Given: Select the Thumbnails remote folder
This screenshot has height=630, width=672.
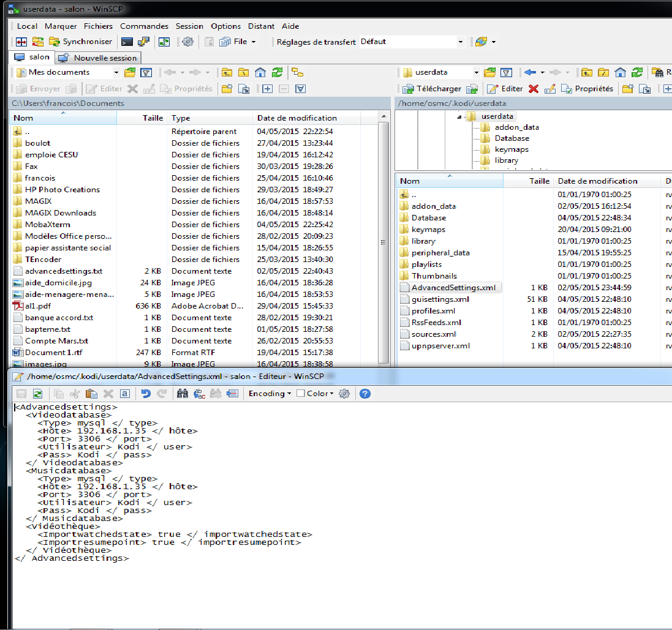Looking at the screenshot, I should pos(434,276).
